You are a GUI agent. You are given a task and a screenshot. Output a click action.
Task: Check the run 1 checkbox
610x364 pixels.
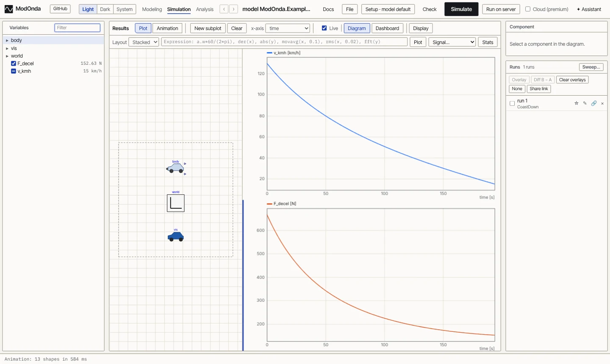pos(512,103)
